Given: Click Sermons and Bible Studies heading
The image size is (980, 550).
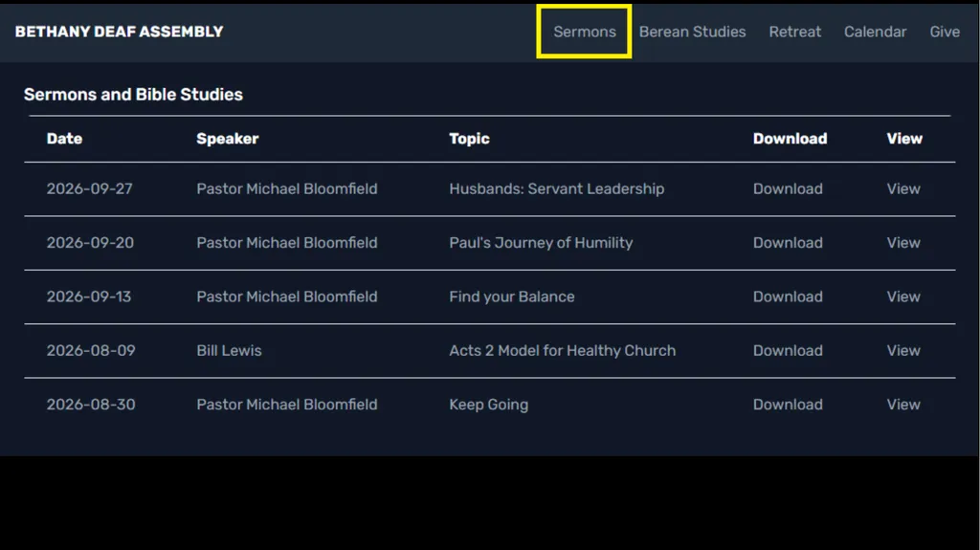Looking at the screenshot, I should [133, 95].
